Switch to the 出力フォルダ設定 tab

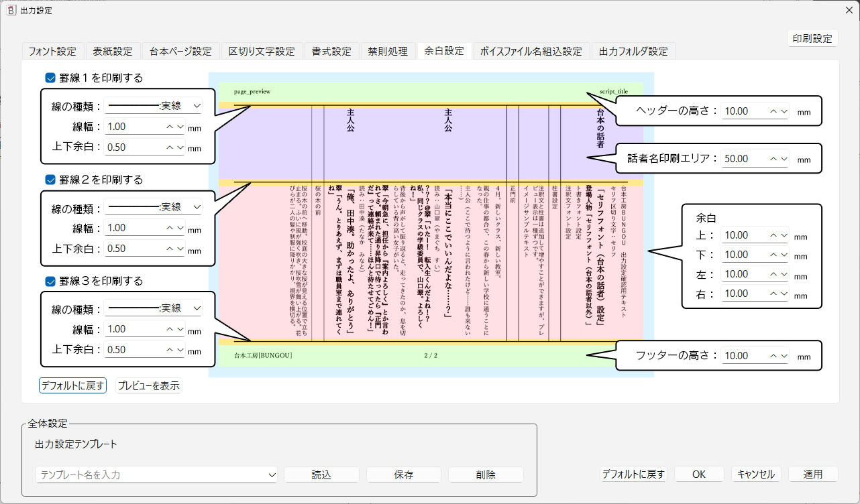[633, 50]
